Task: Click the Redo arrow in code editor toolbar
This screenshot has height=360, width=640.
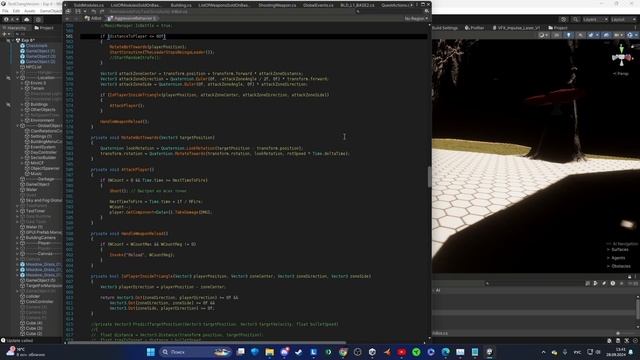Action: (102, 11)
